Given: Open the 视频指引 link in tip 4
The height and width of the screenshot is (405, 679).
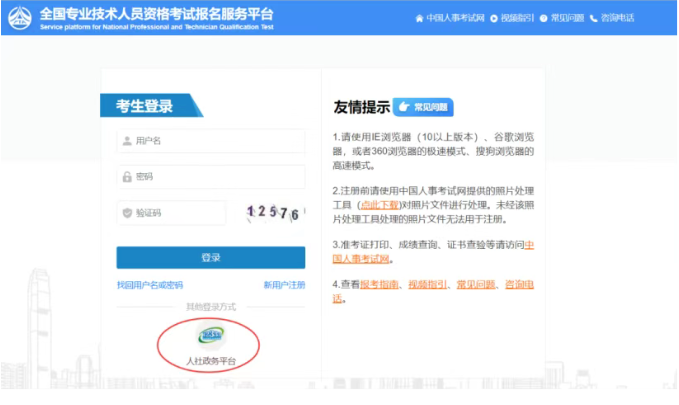Looking at the screenshot, I should [428, 284].
